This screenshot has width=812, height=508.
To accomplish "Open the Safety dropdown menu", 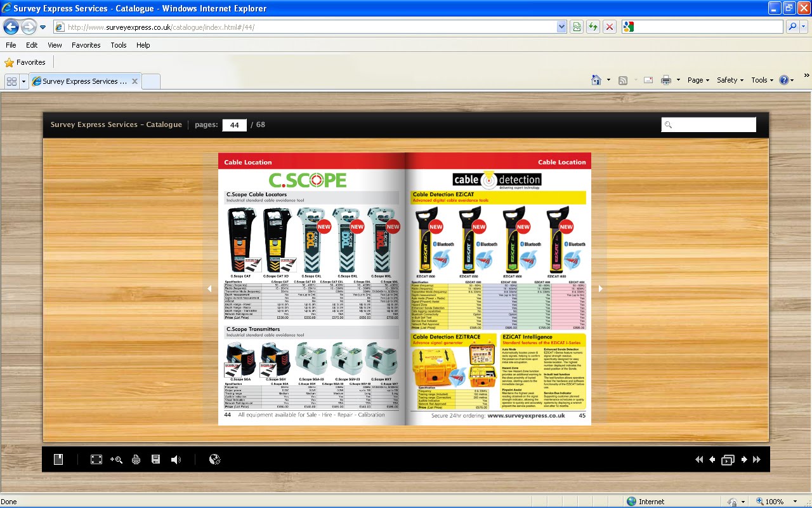I will point(730,80).
